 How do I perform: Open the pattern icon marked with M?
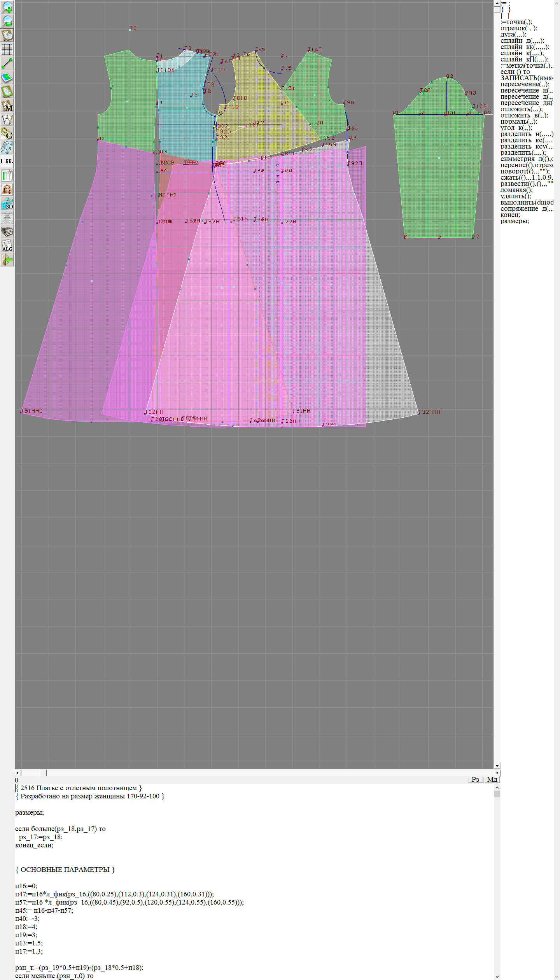tap(7, 105)
